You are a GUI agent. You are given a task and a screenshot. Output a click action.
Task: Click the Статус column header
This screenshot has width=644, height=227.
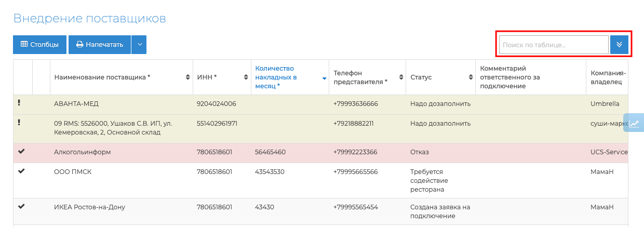coord(421,77)
